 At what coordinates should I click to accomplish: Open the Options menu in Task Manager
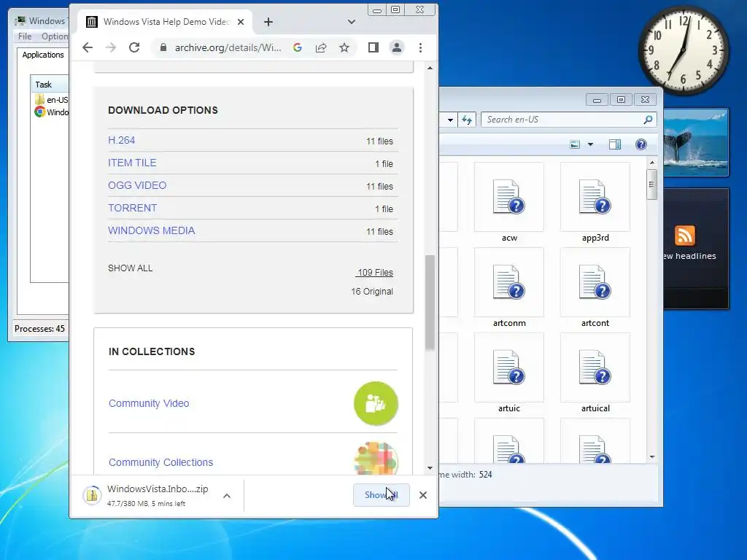point(54,36)
